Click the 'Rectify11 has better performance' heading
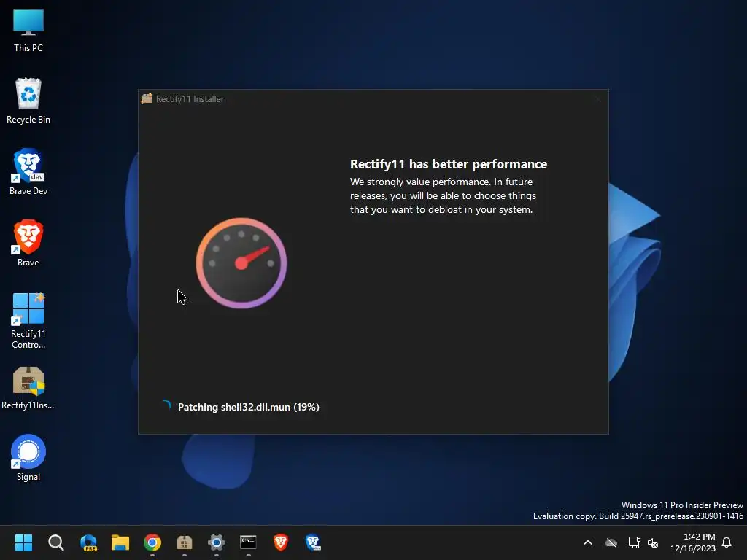 point(449,164)
